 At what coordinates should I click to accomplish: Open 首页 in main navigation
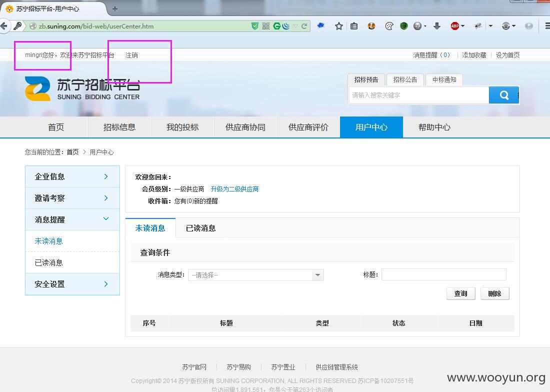pyautogui.click(x=56, y=127)
